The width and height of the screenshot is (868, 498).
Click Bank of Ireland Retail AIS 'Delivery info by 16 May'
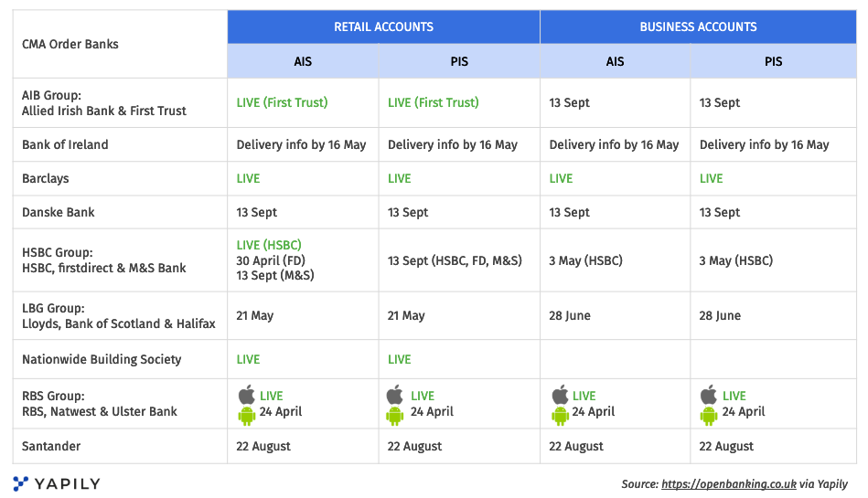pos(301,145)
